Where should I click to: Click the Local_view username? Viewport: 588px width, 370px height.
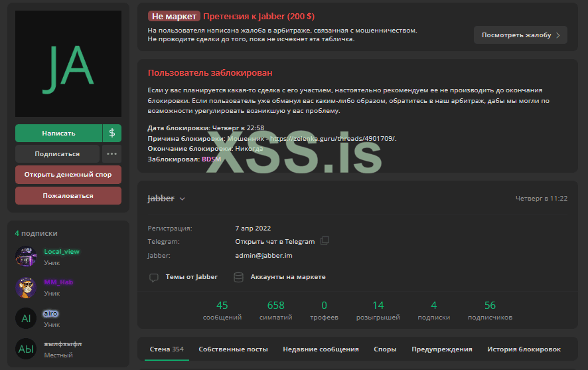[62, 251]
